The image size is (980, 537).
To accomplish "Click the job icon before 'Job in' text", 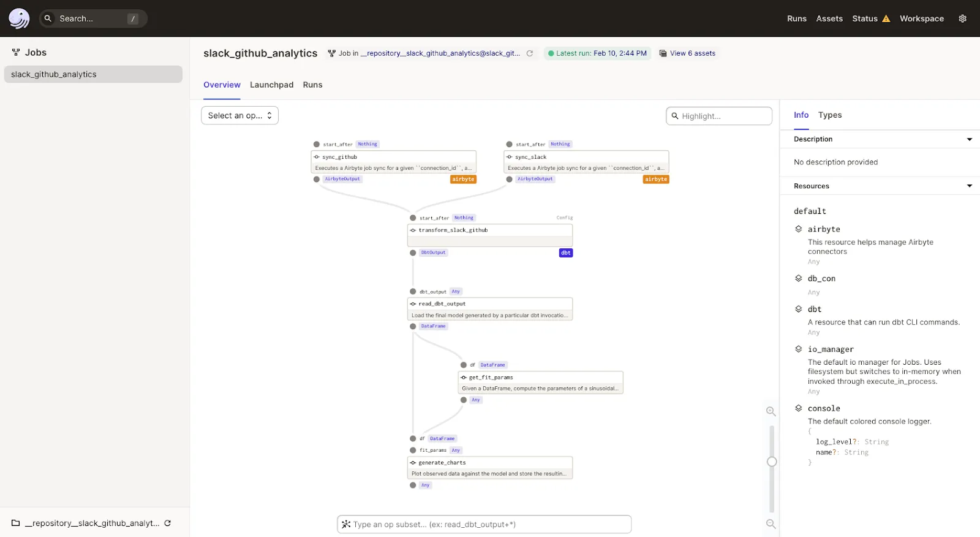I will click(x=331, y=53).
